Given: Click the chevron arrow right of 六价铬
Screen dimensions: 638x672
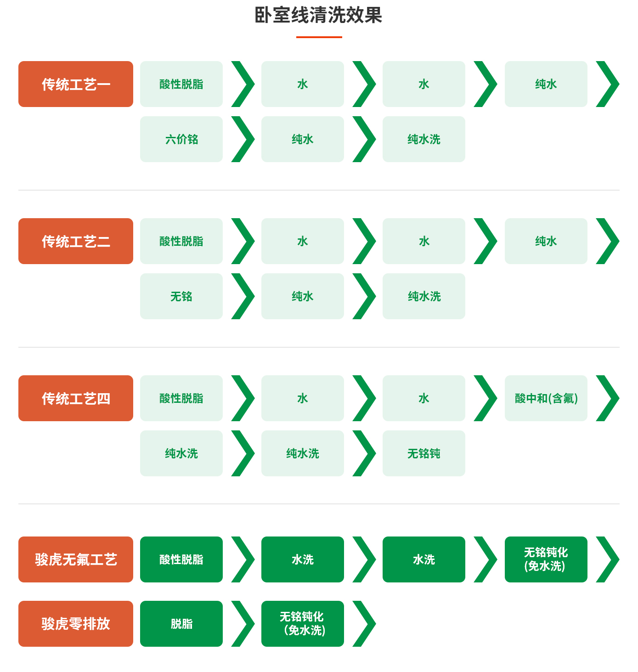Looking at the screenshot, I should click(243, 139).
